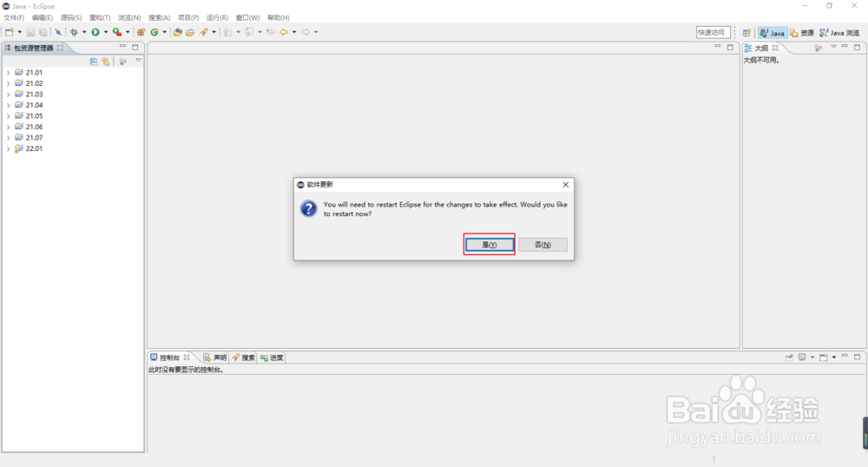Viewport: 868px width, 467px height.
Task: Click the New Java Package icon
Action: (x=141, y=32)
